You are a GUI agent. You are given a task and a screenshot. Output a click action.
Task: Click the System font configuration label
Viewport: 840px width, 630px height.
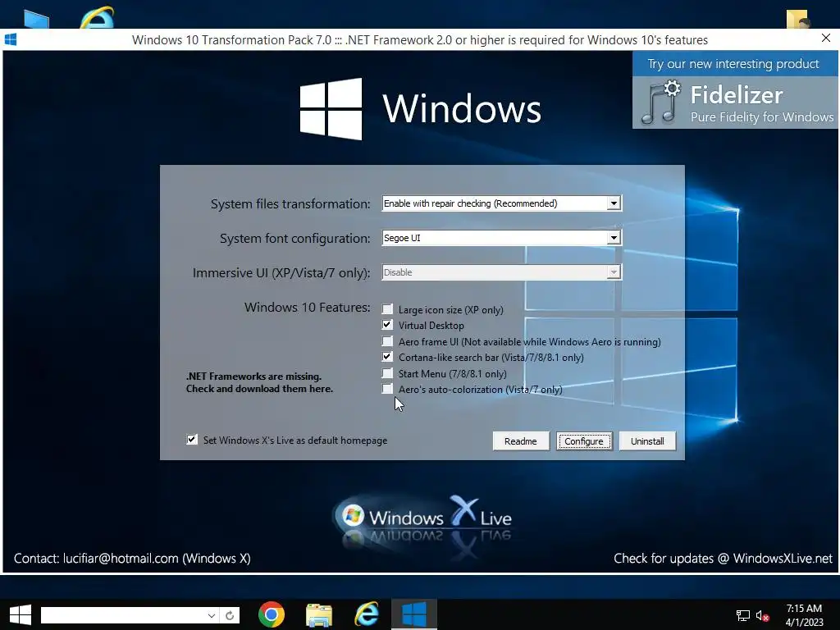pyautogui.click(x=294, y=239)
